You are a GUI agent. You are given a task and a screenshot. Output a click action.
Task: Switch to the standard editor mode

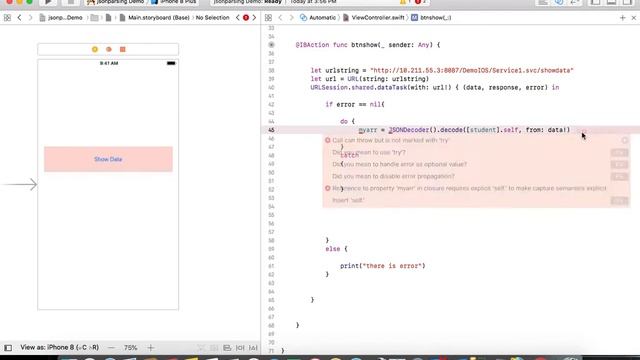542,2
